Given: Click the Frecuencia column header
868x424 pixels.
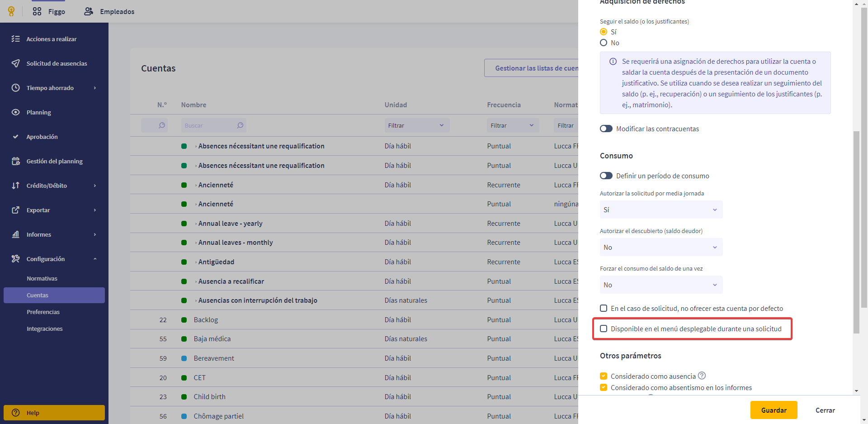Looking at the screenshot, I should tap(504, 105).
